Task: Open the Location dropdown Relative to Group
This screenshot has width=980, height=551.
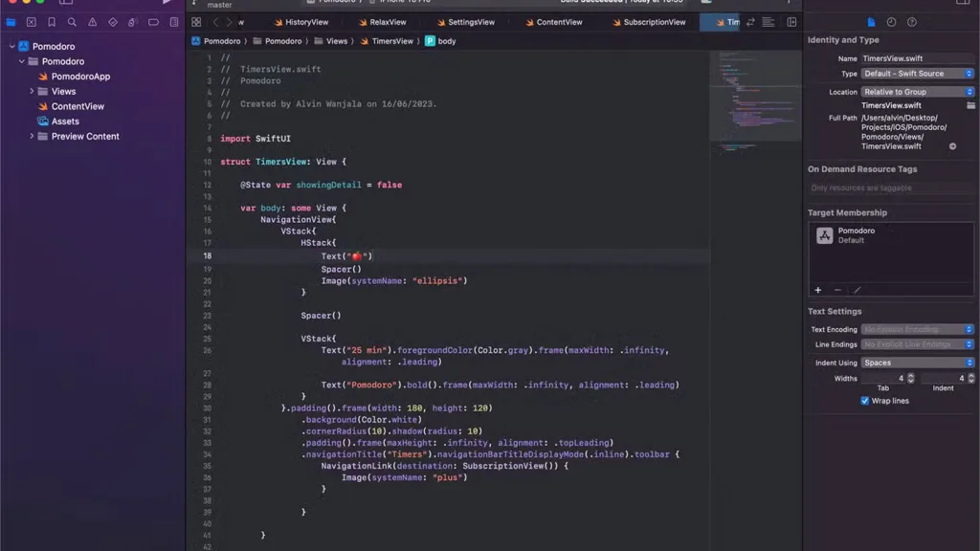Action: click(918, 92)
